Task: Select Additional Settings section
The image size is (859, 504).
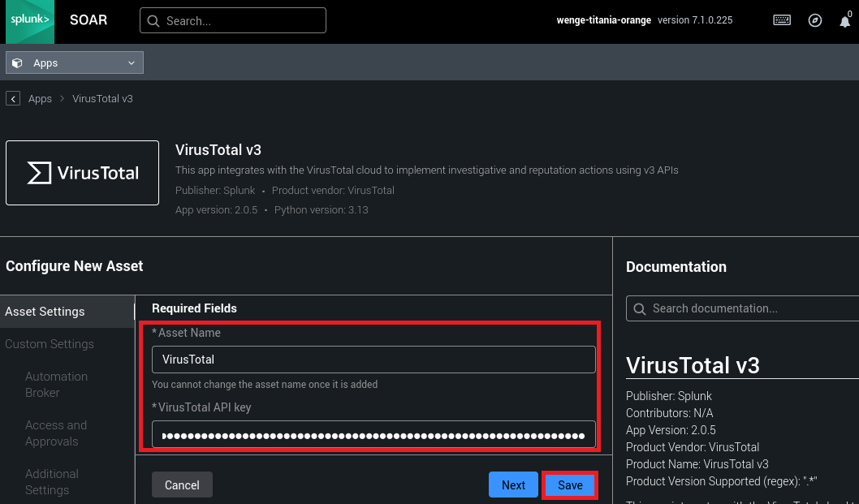Action: (x=52, y=482)
